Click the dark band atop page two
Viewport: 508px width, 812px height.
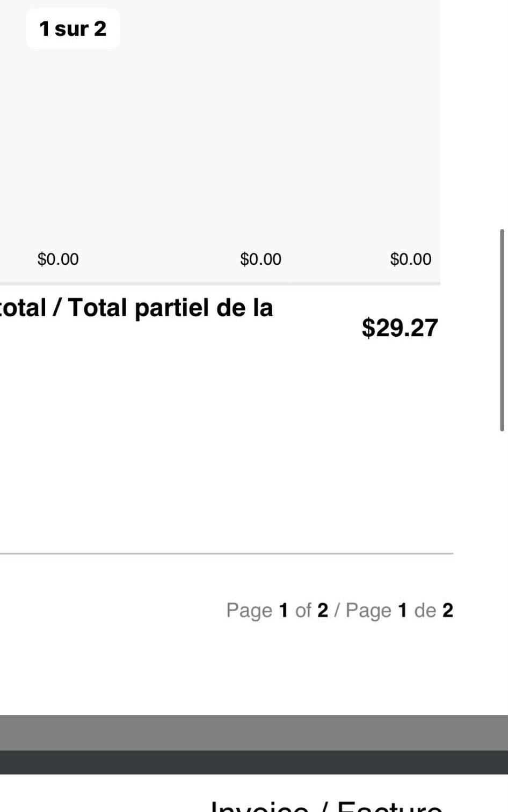[x=254, y=763]
